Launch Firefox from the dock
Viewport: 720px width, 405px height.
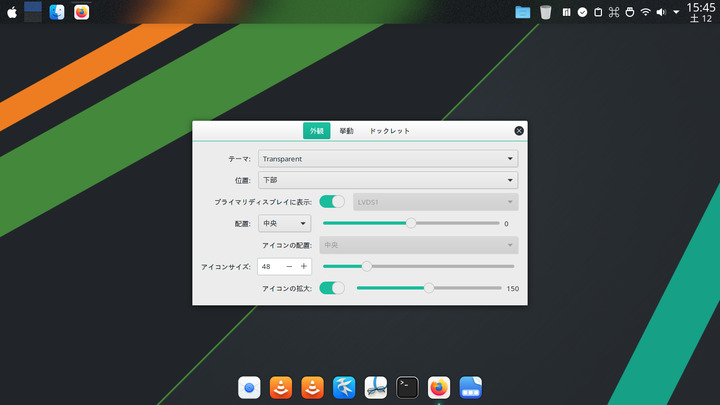439,388
